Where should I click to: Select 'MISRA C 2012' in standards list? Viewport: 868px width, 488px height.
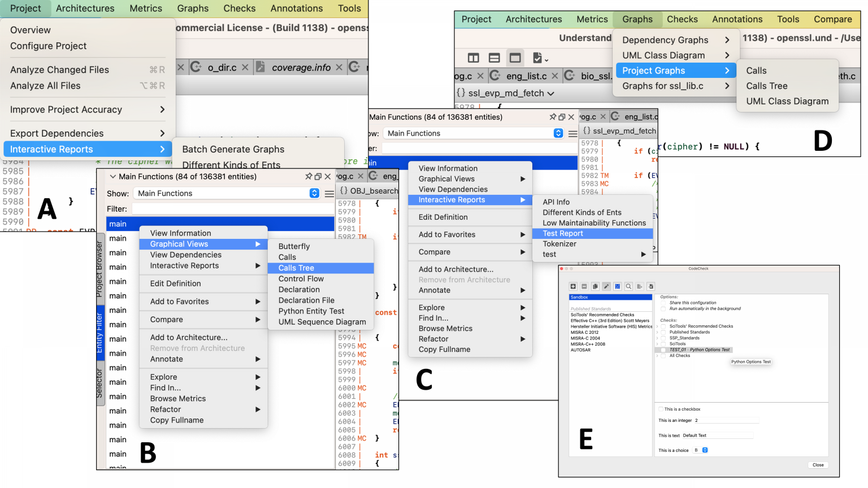(584, 332)
